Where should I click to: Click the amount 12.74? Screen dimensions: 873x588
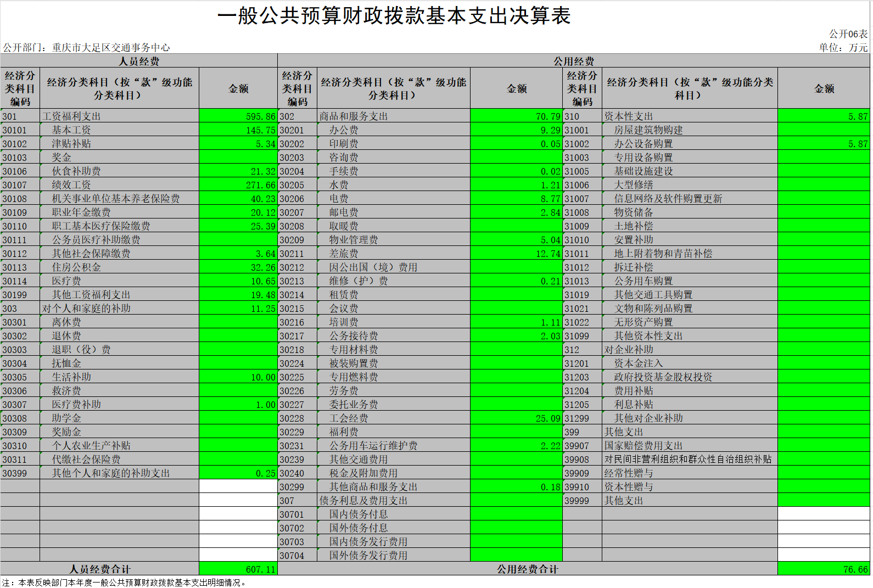pos(516,253)
